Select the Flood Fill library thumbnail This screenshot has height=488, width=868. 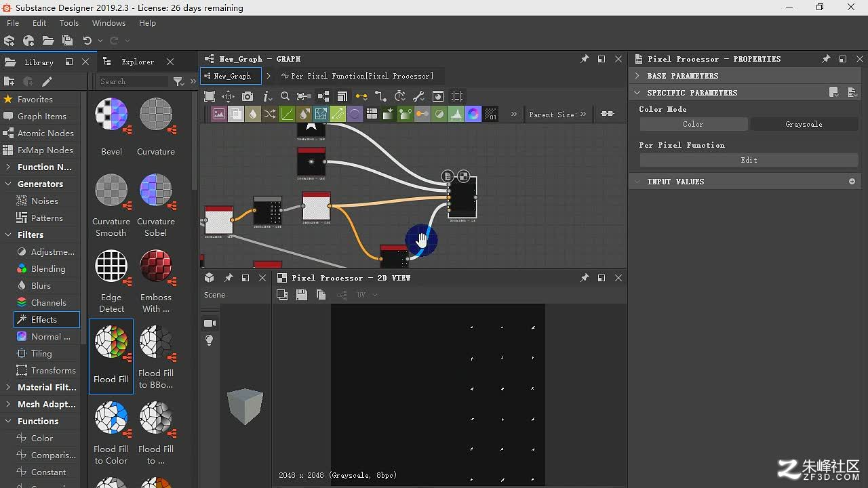click(x=111, y=357)
